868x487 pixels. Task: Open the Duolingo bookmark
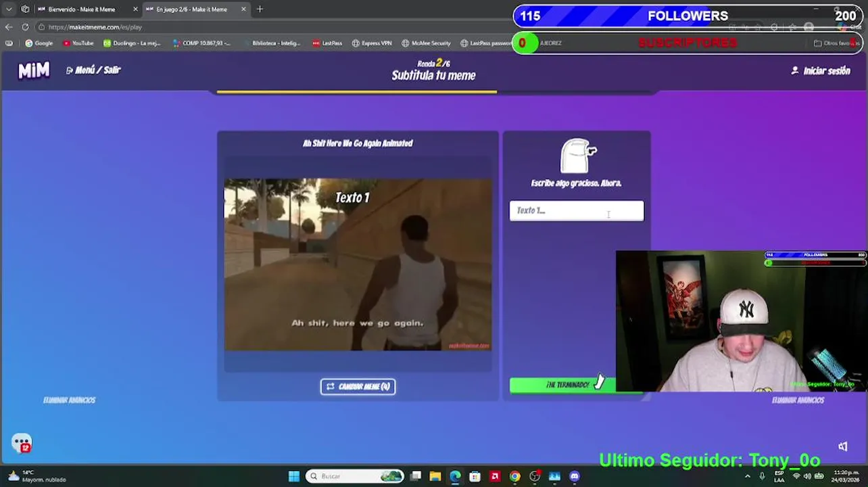click(132, 43)
